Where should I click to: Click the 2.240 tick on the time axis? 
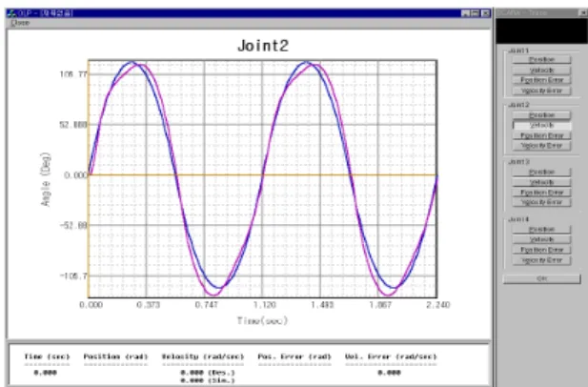[x=438, y=304]
